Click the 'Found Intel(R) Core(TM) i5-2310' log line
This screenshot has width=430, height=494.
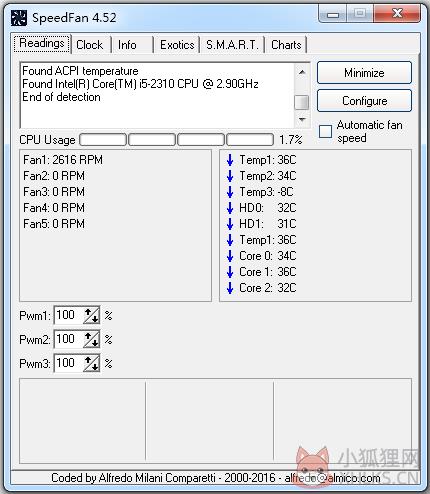[x=140, y=84]
